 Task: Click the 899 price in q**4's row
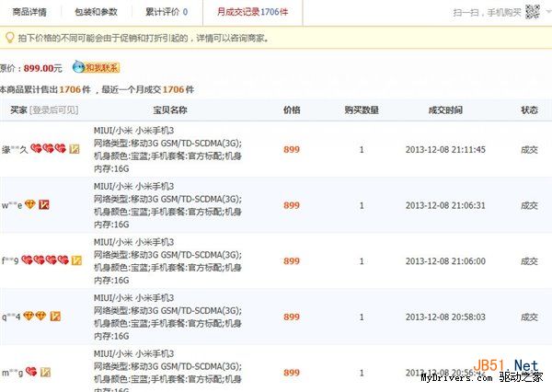click(x=292, y=317)
